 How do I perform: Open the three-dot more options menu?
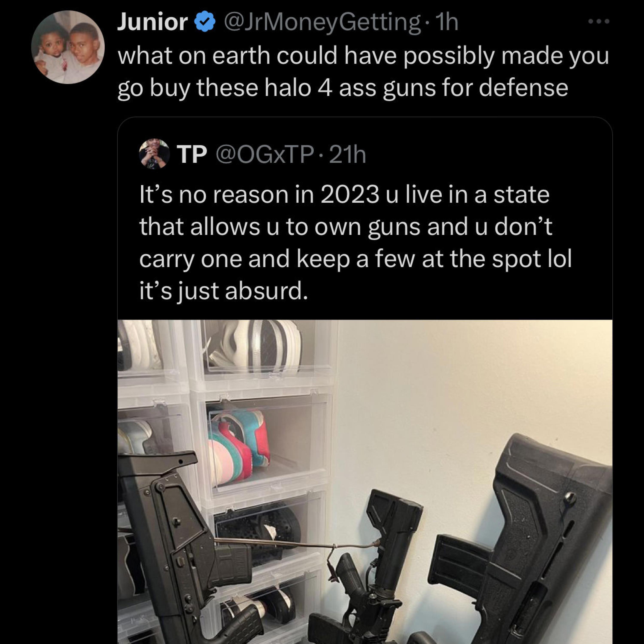(x=599, y=21)
